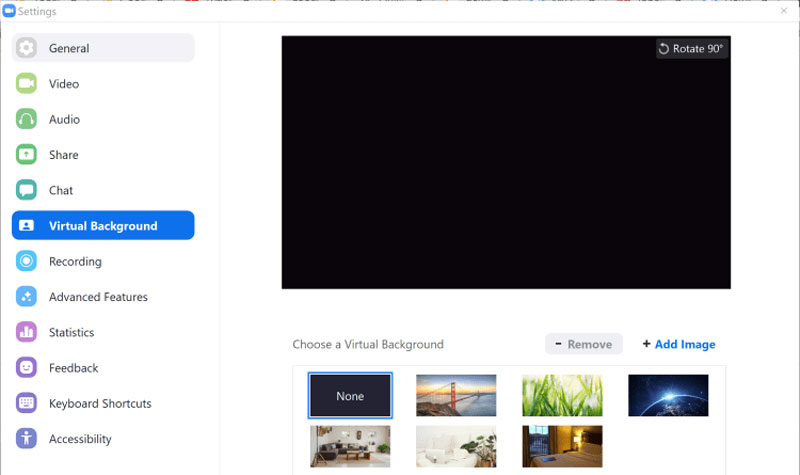Click the Remove button
The image size is (800, 475).
[x=584, y=344]
